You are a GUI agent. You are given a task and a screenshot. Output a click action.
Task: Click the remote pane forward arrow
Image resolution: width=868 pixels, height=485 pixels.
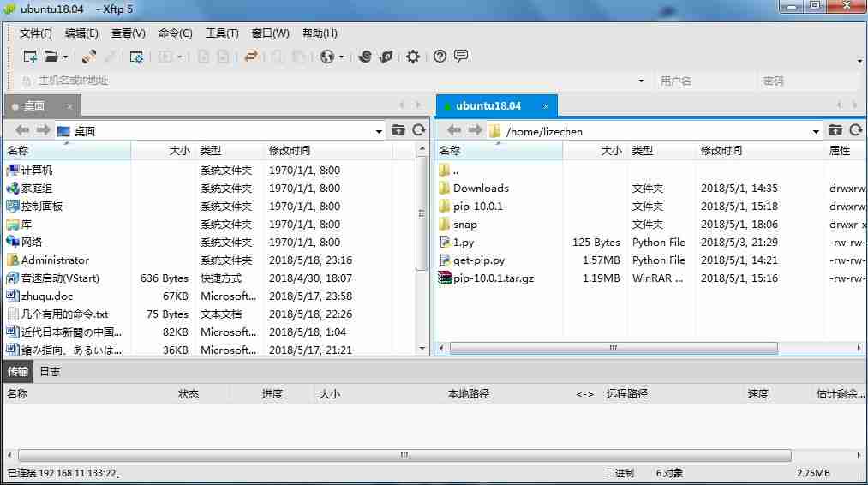pos(475,130)
